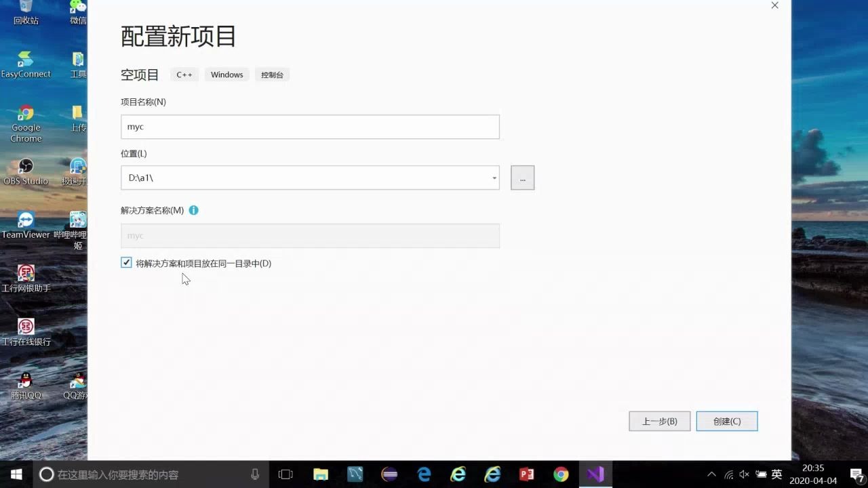868x488 pixels.
Task: Open the WeChat (微信) desktop icon
Action: click(78, 12)
